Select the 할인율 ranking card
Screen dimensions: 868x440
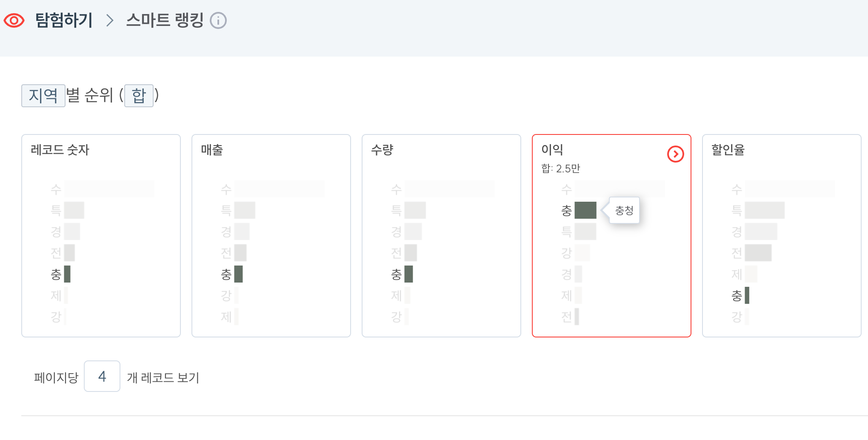click(x=782, y=236)
